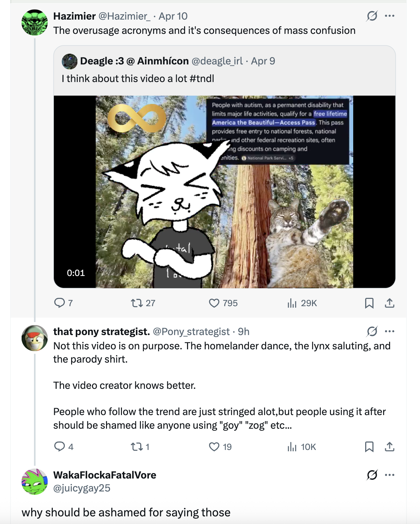Screen dimensions: 420x524
Task: Open more options on pony strategist's post
Action: coord(389,331)
